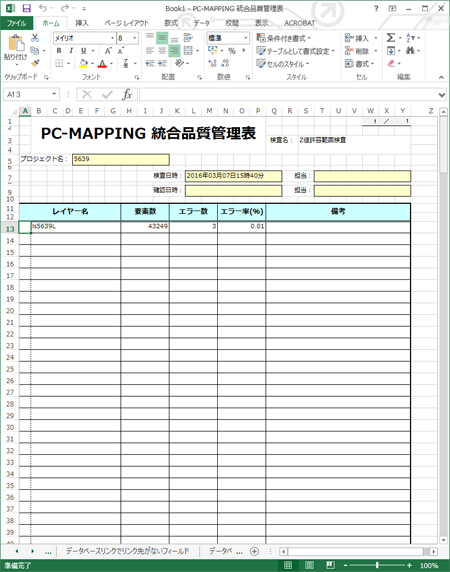This screenshot has height=572, width=450.
Task: Click the Save disk icon
Action: (27, 8)
